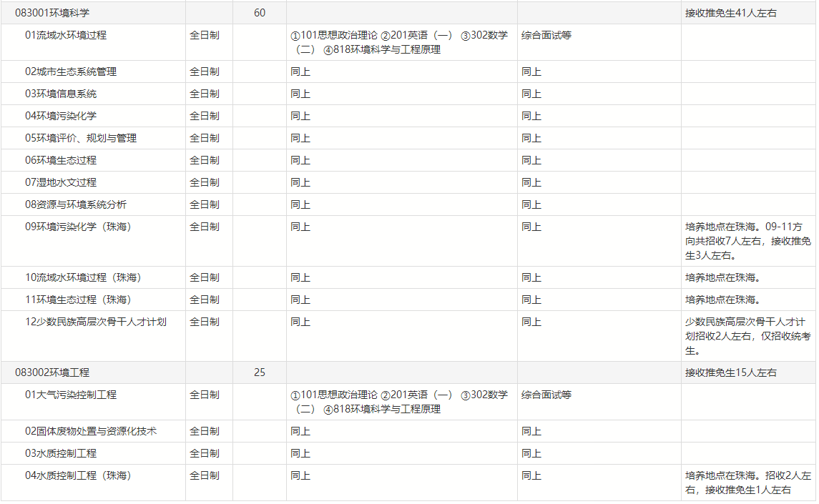Screen dimensions: 819x504
Task: Choose the 03环境信息系统 row label
Action: click(x=61, y=94)
